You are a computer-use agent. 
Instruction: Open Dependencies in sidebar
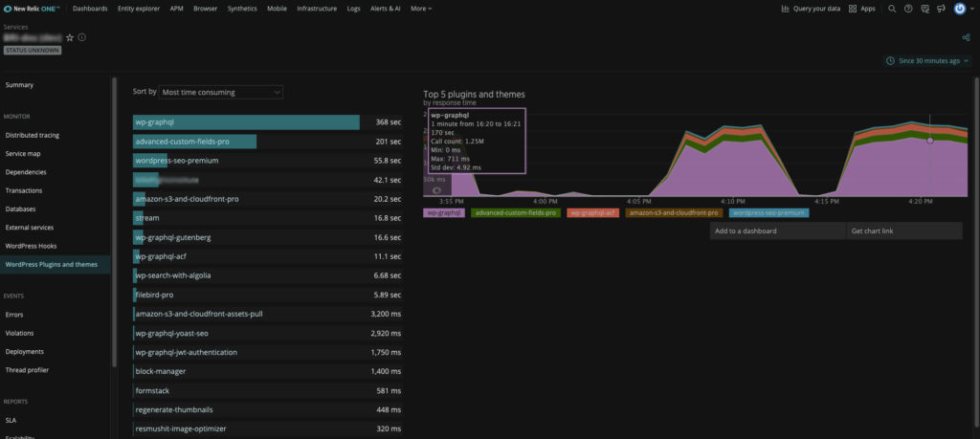[26, 172]
